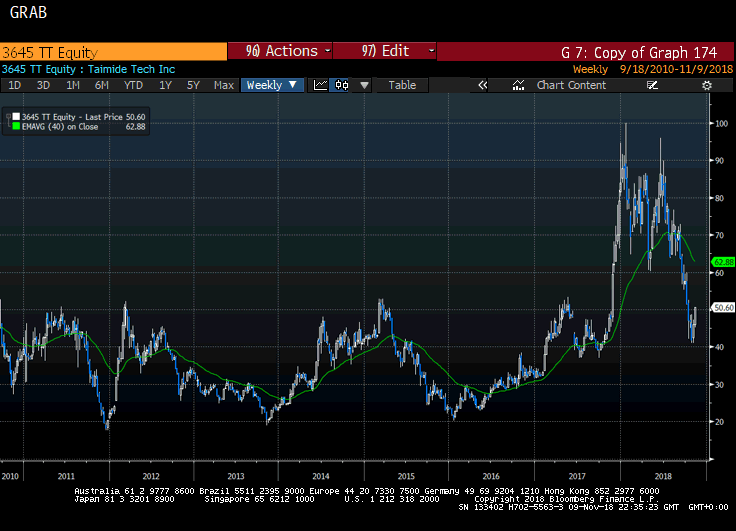Open the chart settings gear icon
The width and height of the screenshot is (736, 531).
pos(707,85)
